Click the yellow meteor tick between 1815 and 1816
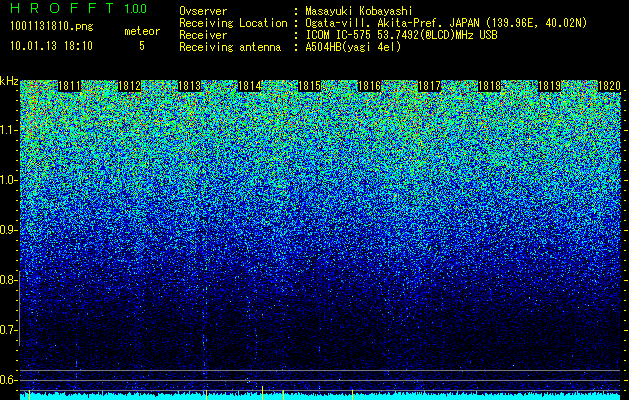The image size is (629, 400). [x=353, y=394]
